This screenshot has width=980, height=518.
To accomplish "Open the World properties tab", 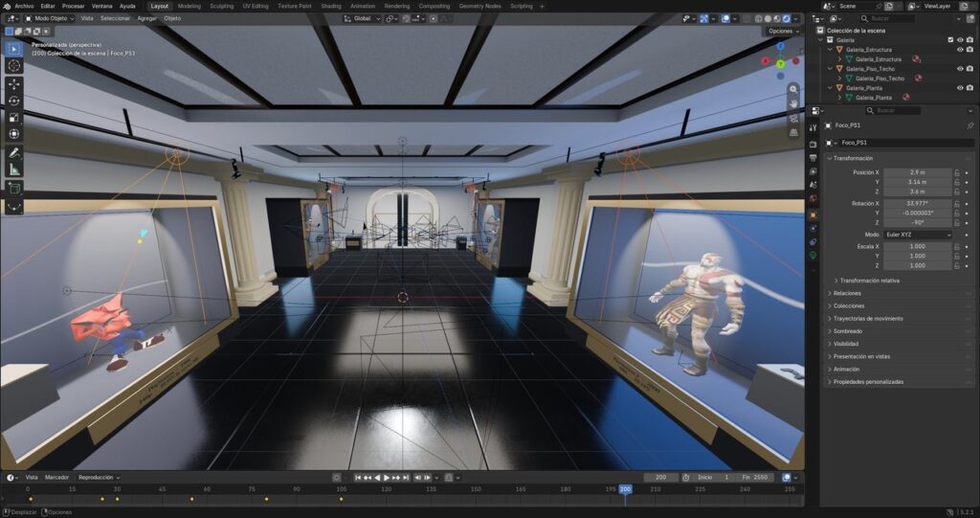I will [813, 199].
